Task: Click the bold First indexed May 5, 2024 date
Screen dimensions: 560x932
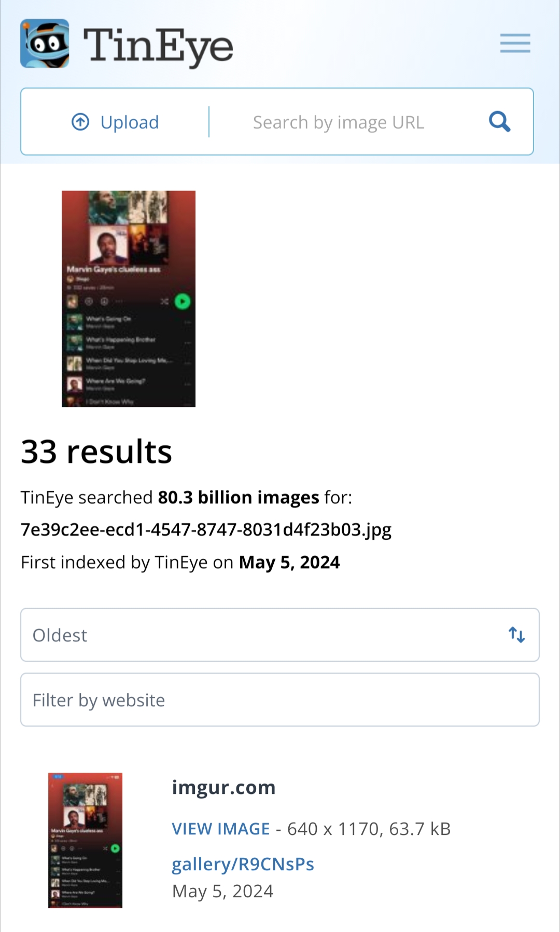Action: 289,563
